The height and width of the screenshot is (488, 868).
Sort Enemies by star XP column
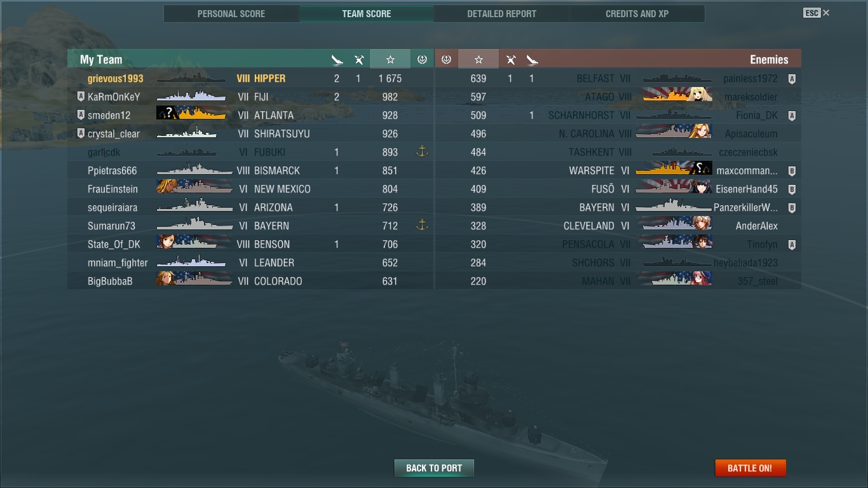(x=478, y=59)
